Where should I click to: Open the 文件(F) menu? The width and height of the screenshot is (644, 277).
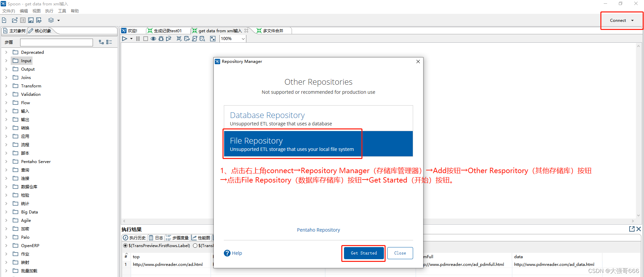9,11
